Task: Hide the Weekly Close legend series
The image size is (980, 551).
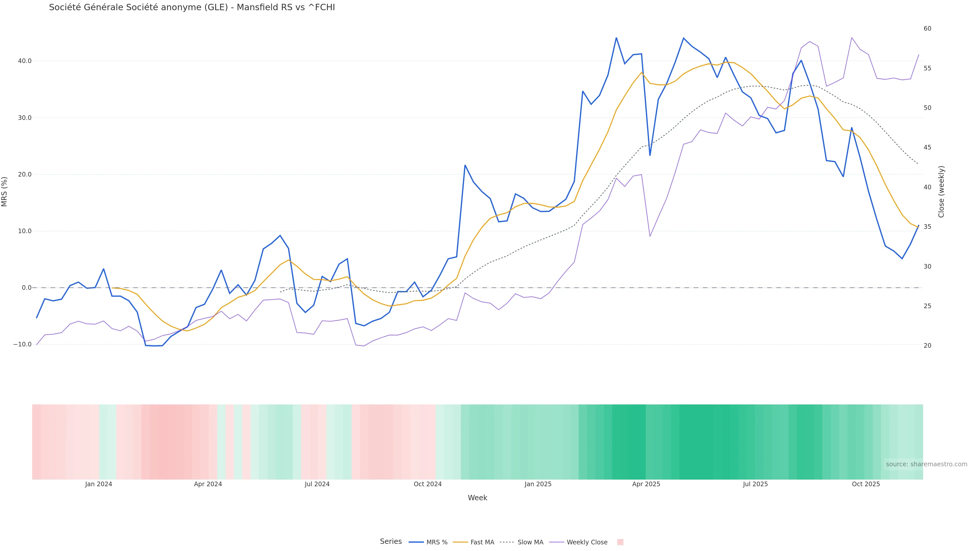Action: 587,542
